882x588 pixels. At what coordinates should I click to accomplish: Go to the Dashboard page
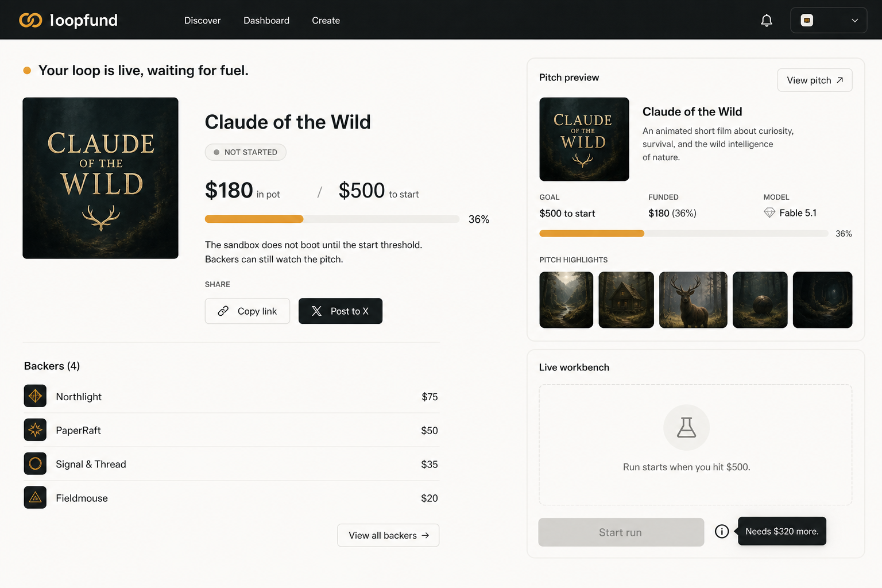[x=266, y=21]
